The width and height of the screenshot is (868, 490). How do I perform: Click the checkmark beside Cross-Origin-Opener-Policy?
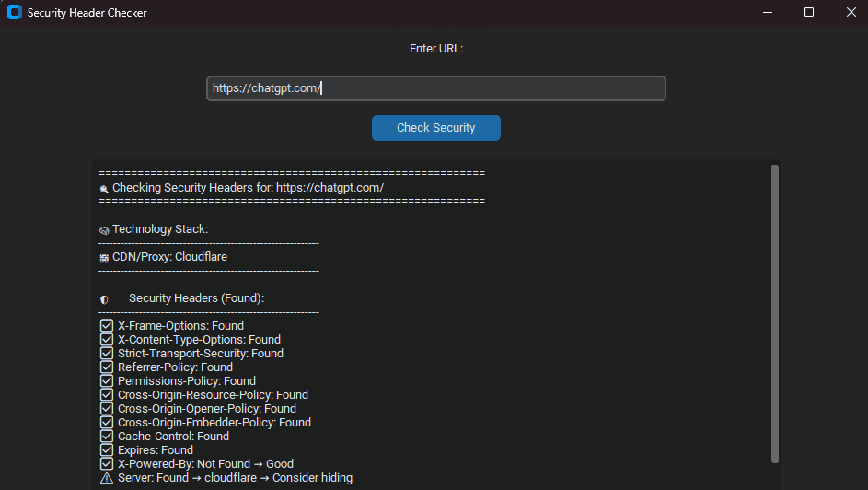click(x=106, y=409)
